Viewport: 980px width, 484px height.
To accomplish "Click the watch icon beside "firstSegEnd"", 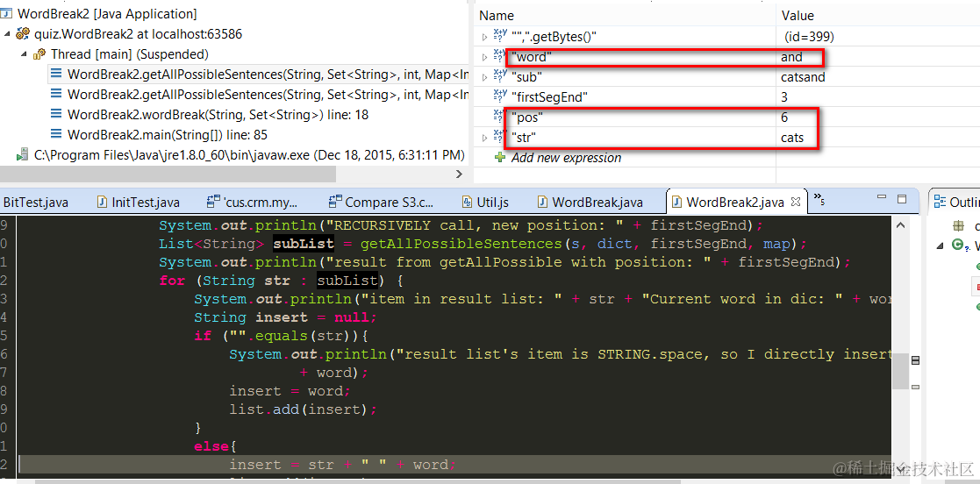I will (x=500, y=96).
